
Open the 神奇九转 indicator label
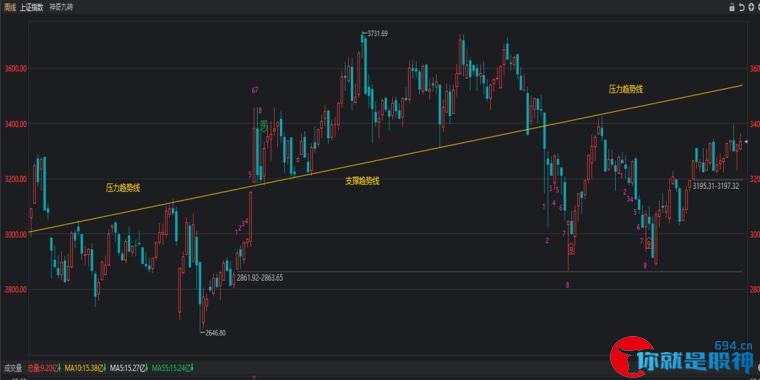click(62, 8)
